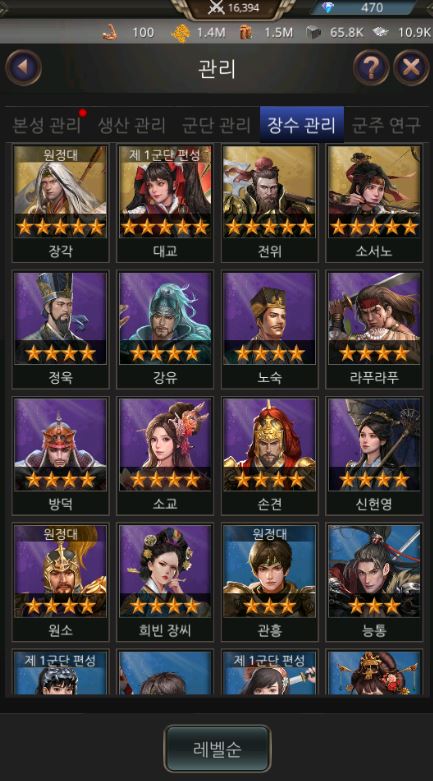
Task: Tap the wooden barrel food resource icon
Action: [x=245, y=33]
